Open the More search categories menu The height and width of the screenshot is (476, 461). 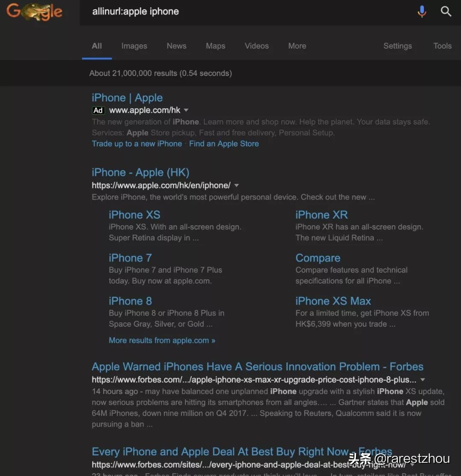tap(297, 46)
